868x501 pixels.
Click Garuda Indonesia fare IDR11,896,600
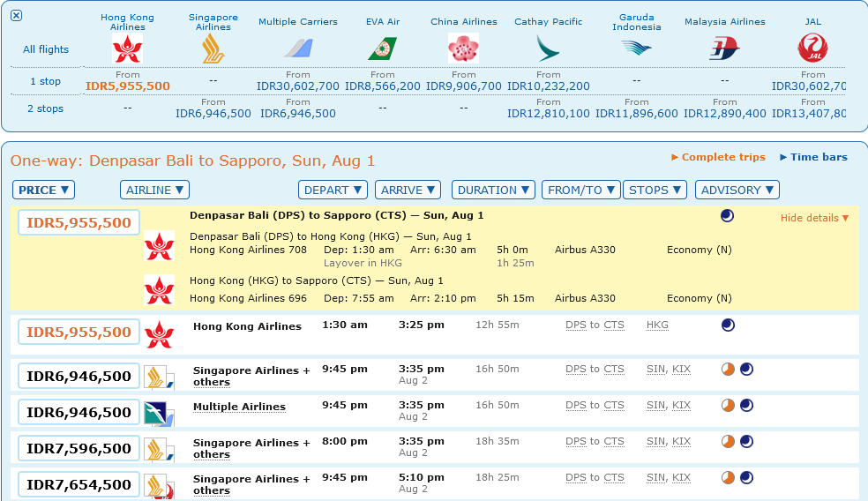pyautogui.click(x=637, y=114)
